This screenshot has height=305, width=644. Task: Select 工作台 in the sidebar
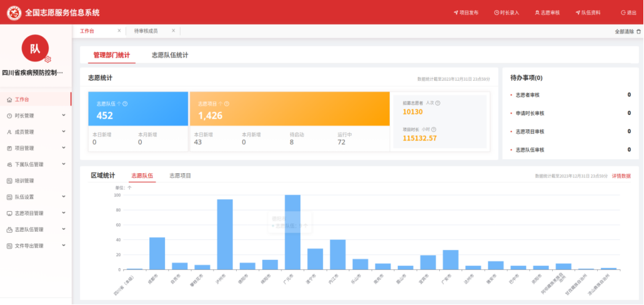coord(36,99)
